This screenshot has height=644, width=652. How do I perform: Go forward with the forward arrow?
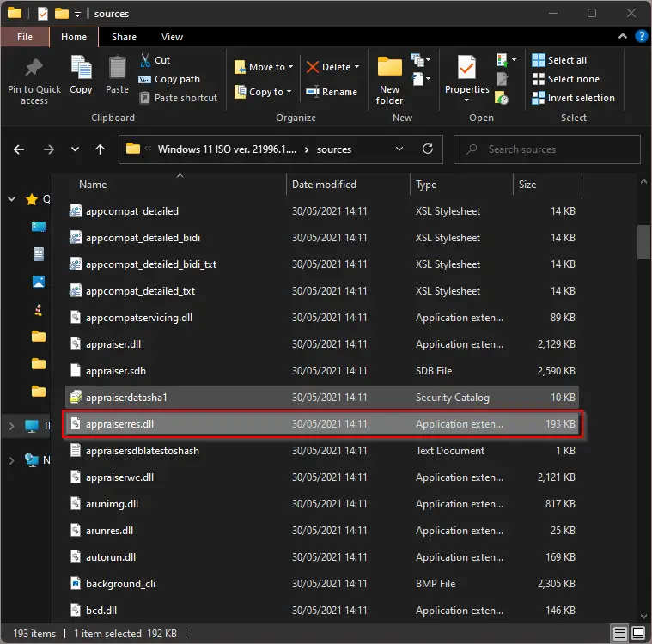49,149
